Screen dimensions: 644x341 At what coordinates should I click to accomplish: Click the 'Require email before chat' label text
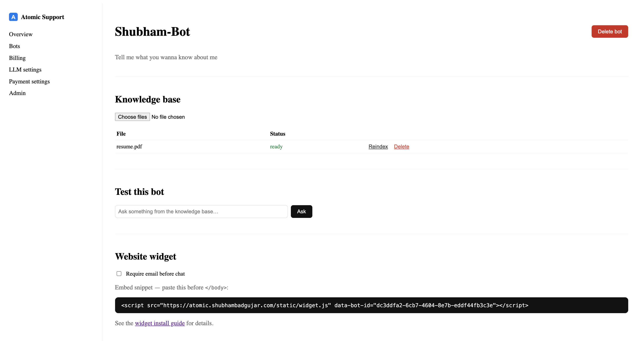pyautogui.click(x=155, y=274)
